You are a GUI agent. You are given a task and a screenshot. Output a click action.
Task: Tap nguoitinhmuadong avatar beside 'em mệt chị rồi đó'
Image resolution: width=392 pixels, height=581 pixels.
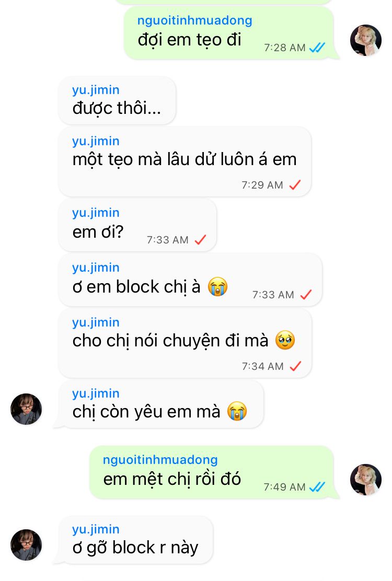(x=366, y=480)
